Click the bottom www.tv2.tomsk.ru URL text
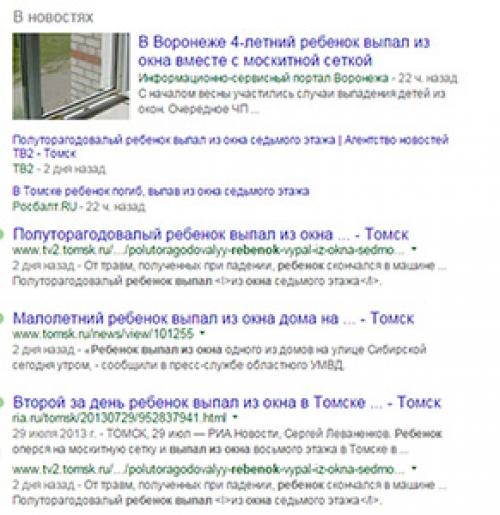Image resolution: width=500 pixels, height=515 pixels. click(208, 469)
